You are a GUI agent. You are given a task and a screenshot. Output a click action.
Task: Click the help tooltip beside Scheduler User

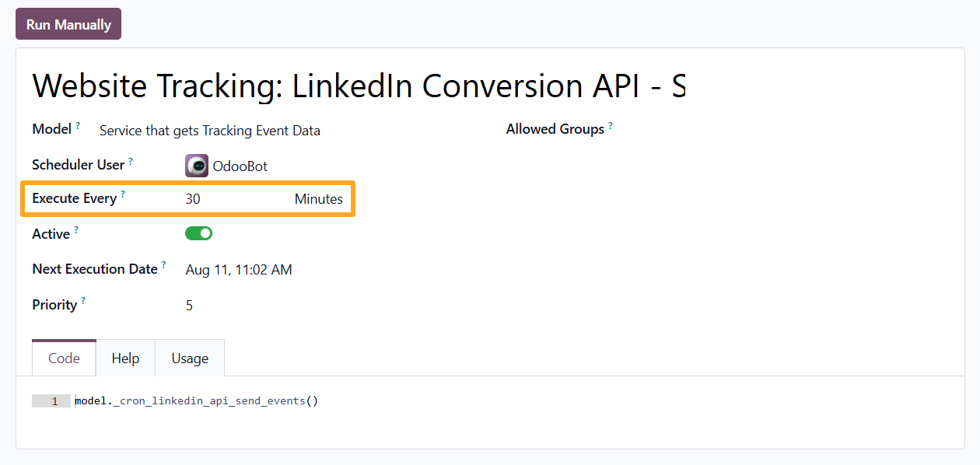point(131,161)
